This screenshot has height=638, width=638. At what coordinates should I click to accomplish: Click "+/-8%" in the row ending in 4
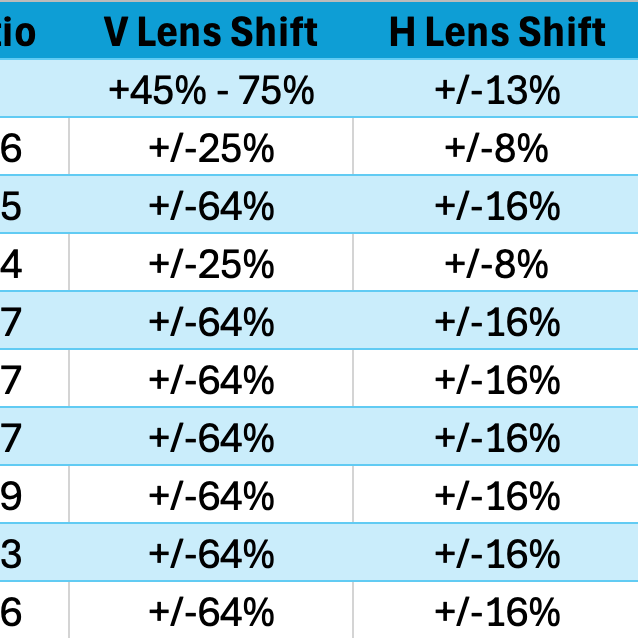click(x=497, y=264)
